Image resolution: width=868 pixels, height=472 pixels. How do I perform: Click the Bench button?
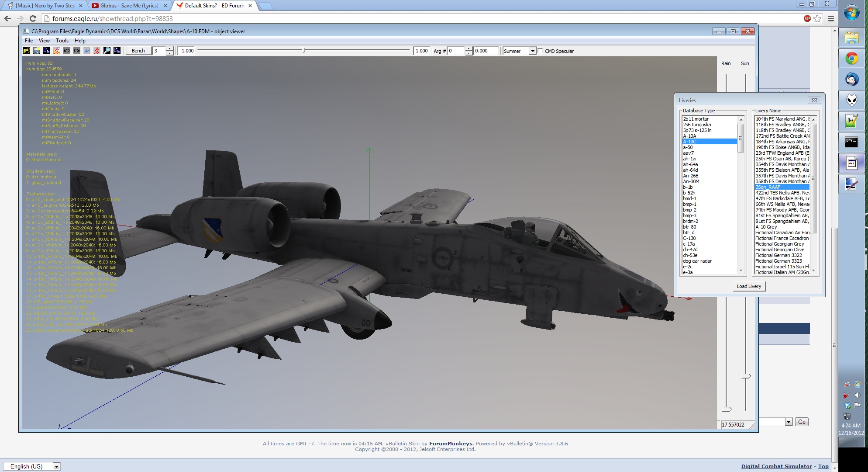click(x=138, y=51)
